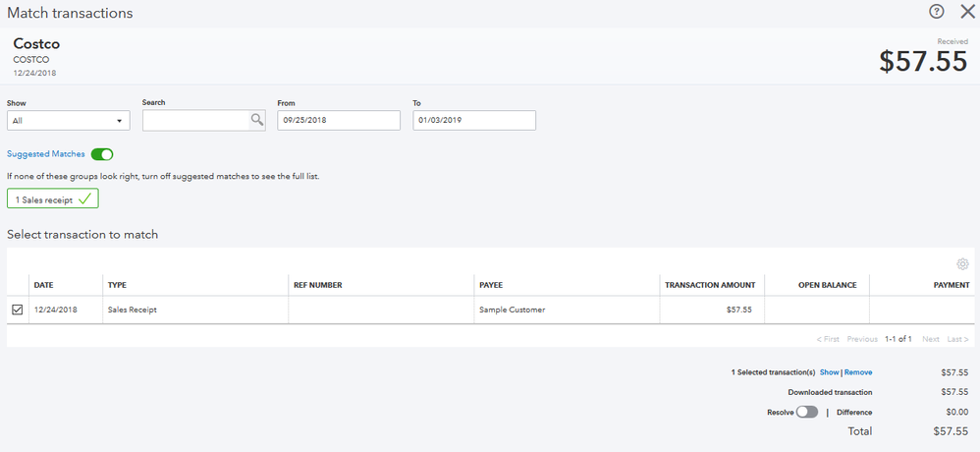This screenshot has height=452, width=980.
Task: Go to Previous page in pagination
Action: [x=862, y=339]
